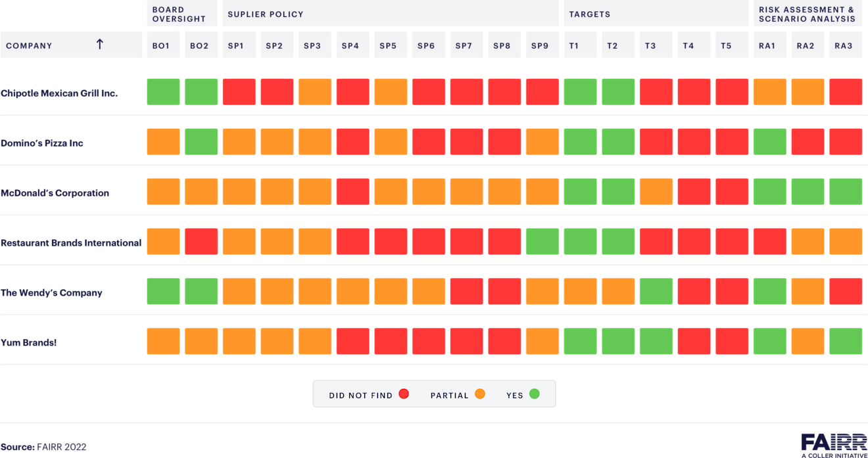Sort by the Company column arrow
Image resolution: width=868 pixels, height=458 pixels.
[x=99, y=44]
